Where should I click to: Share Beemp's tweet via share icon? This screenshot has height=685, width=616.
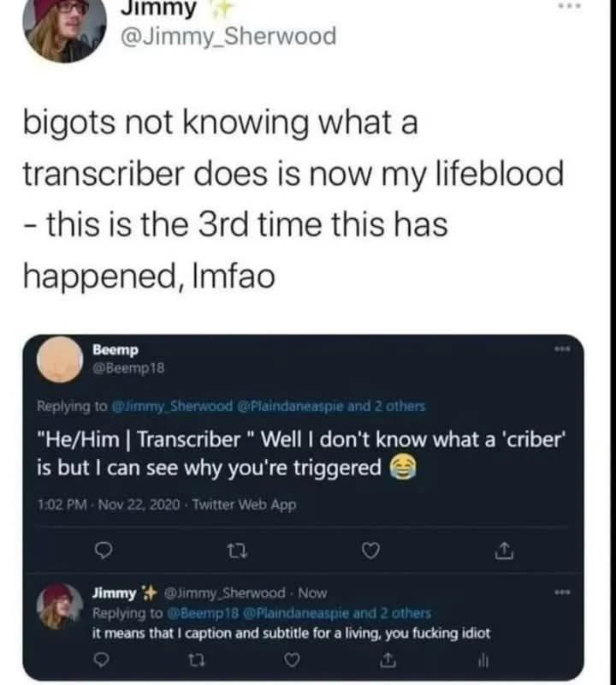[x=504, y=551]
